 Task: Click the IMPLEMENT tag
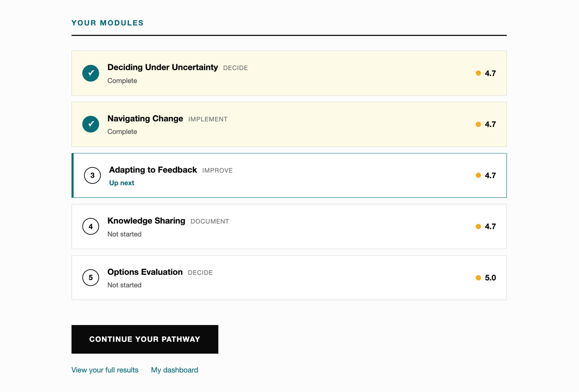[x=208, y=119]
